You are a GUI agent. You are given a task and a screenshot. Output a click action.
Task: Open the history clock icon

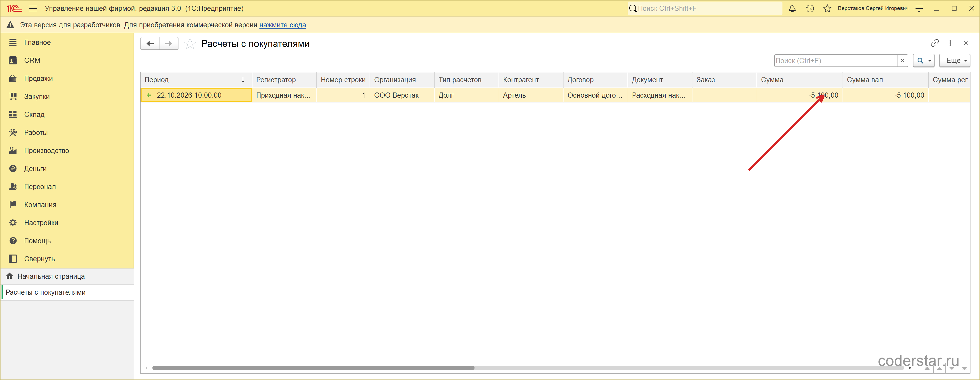click(810, 8)
